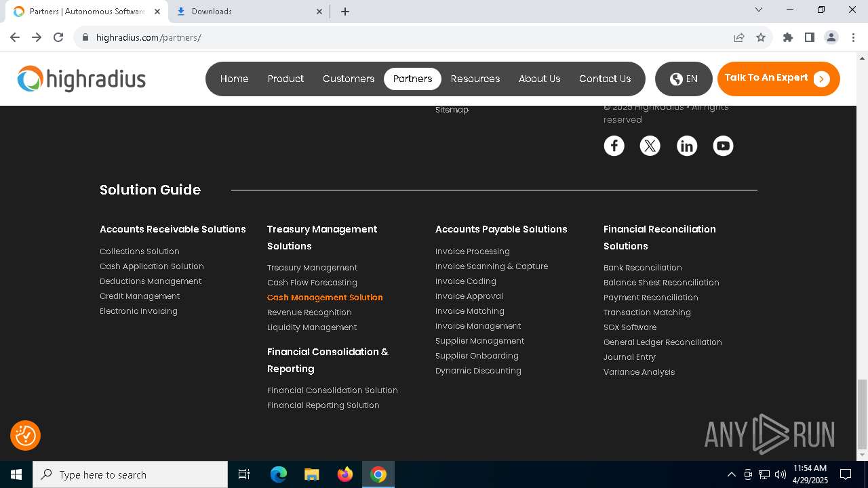Expand the tab search dropdown arrow

point(759,9)
